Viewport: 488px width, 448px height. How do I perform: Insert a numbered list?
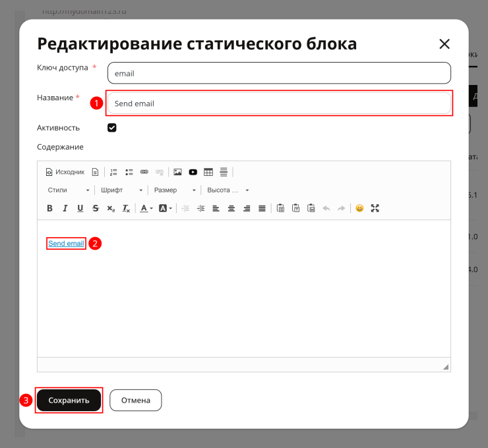click(x=113, y=172)
